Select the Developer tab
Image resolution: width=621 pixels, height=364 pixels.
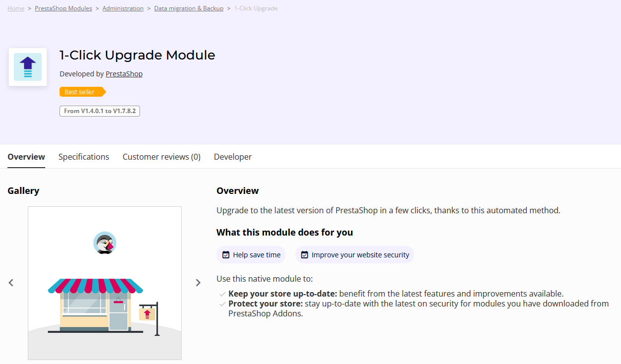tap(233, 157)
